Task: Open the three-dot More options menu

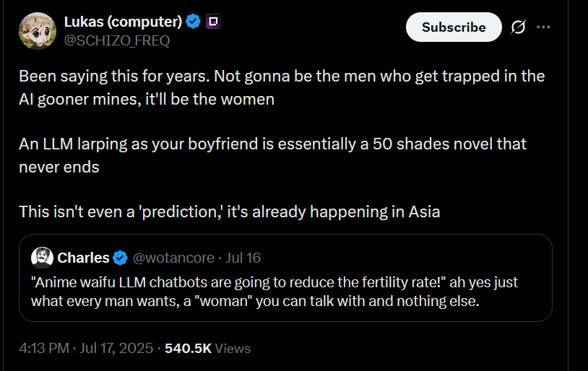Action: [543, 27]
